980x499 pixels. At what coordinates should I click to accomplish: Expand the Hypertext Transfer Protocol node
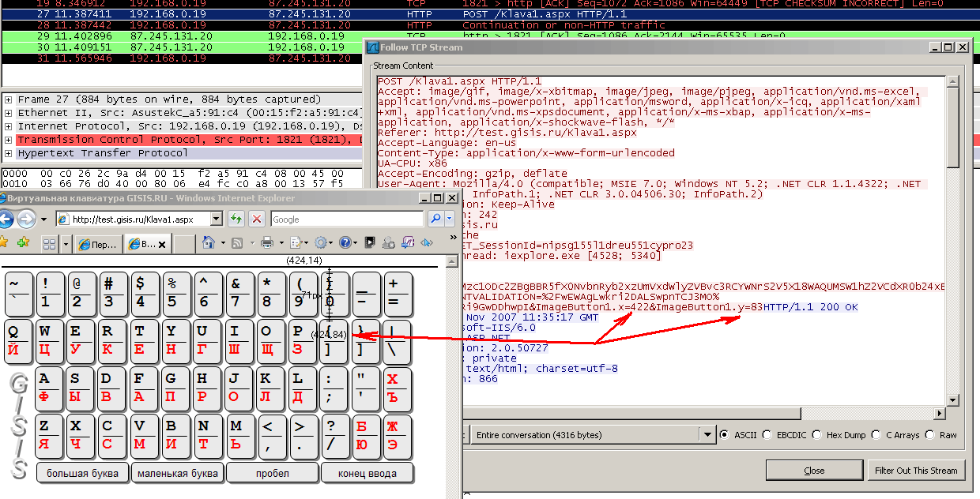(x=8, y=153)
